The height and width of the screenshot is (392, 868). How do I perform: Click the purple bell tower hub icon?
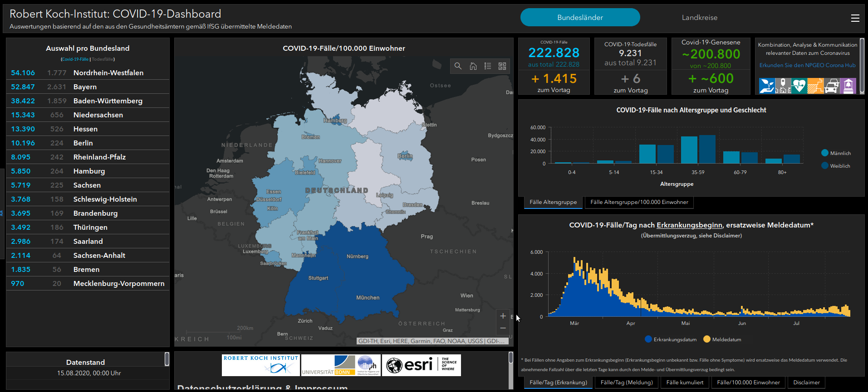[848, 86]
